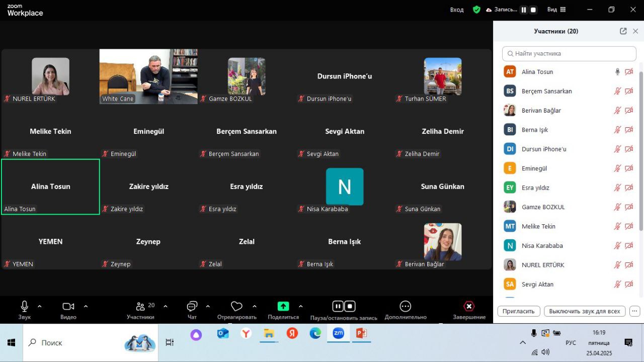This screenshot has width=644, height=362.
Task: Expand arrow next to Чат button
Action: pyautogui.click(x=208, y=306)
